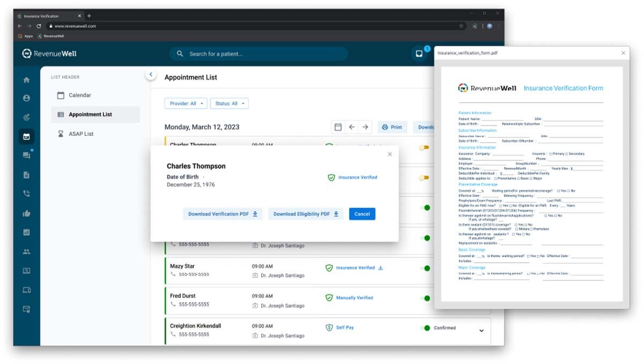This screenshot has height=364, width=644.
Task: Open the patient profile sidebar icon
Action: click(x=26, y=99)
